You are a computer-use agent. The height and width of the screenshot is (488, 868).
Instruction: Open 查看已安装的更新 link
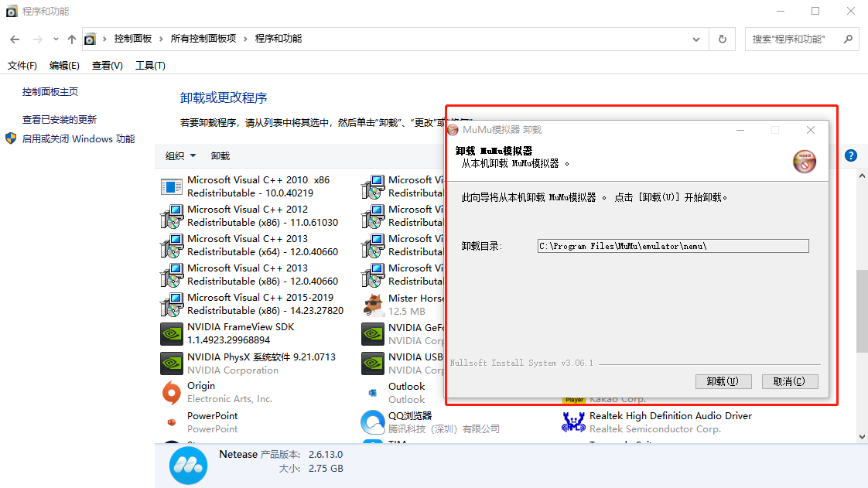click(60, 120)
